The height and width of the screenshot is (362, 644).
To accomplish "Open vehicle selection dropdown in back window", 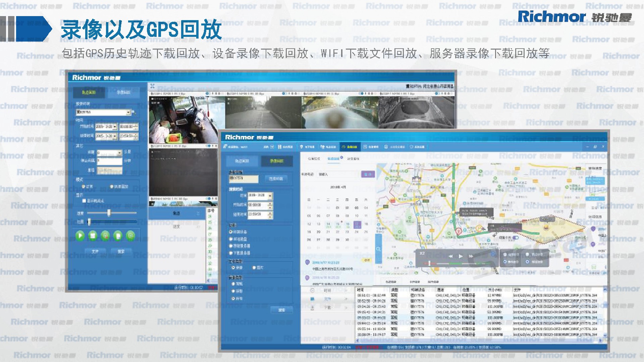I will [128, 112].
